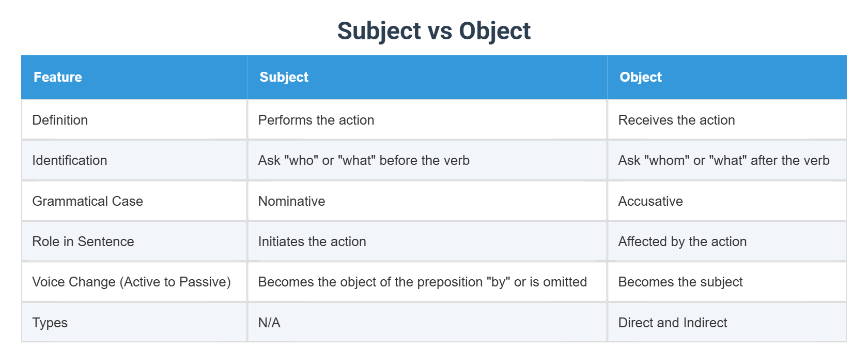This screenshot has width=868, height=364.
Task: Select the Object column header
Action: [x=727, y=77]
